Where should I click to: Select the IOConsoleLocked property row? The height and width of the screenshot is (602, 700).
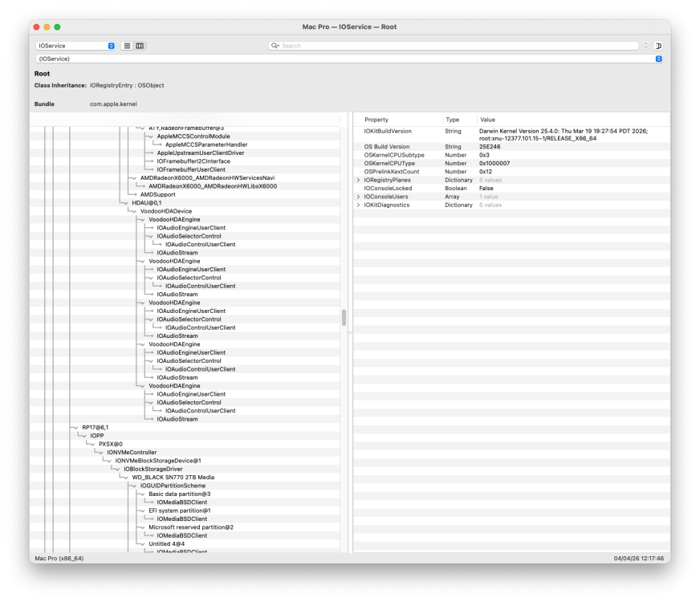[x=511, y=189]
